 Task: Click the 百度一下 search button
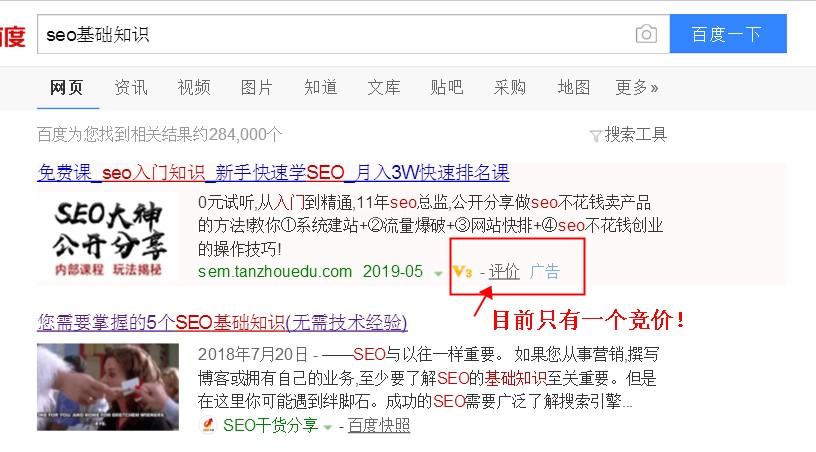[x=728, y=34]
